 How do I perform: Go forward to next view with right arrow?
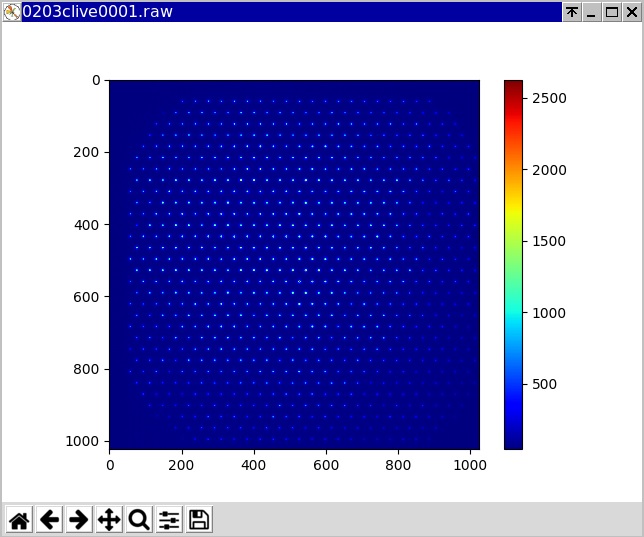point(79,519)
